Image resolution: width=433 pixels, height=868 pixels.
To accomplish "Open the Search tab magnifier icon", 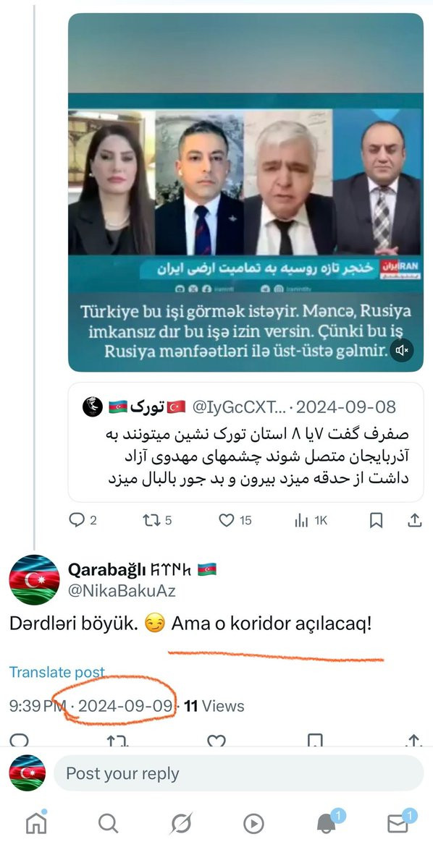I will [x=108, y=823].
